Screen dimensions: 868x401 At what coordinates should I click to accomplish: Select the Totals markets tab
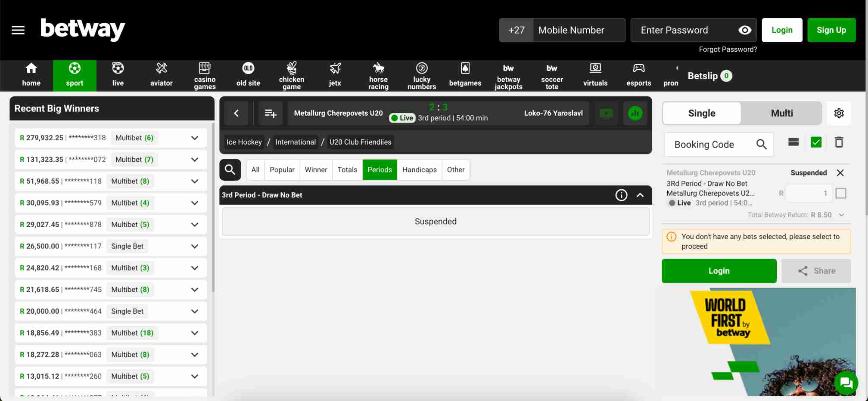348,170
